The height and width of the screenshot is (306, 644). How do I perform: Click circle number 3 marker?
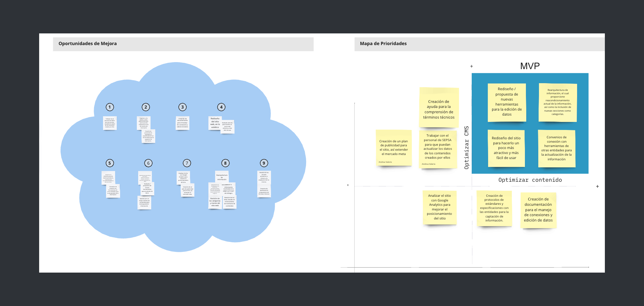click(182, 107)
